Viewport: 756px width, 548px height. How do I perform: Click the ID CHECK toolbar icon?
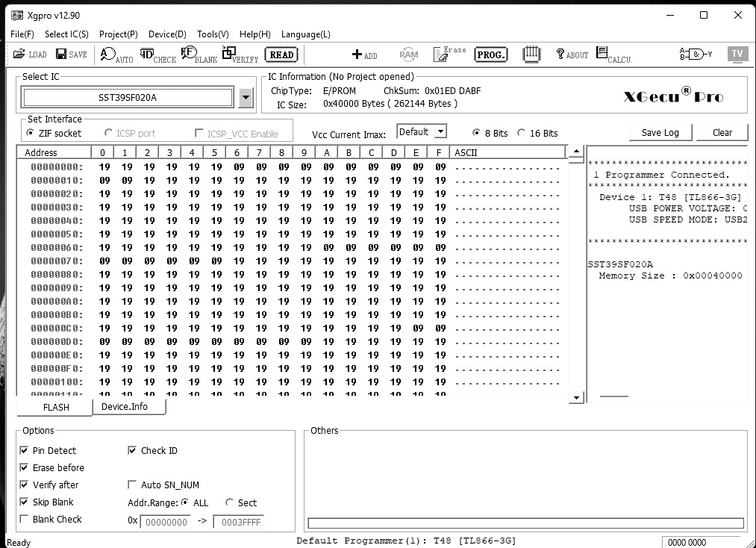click(x=158, y=55)
